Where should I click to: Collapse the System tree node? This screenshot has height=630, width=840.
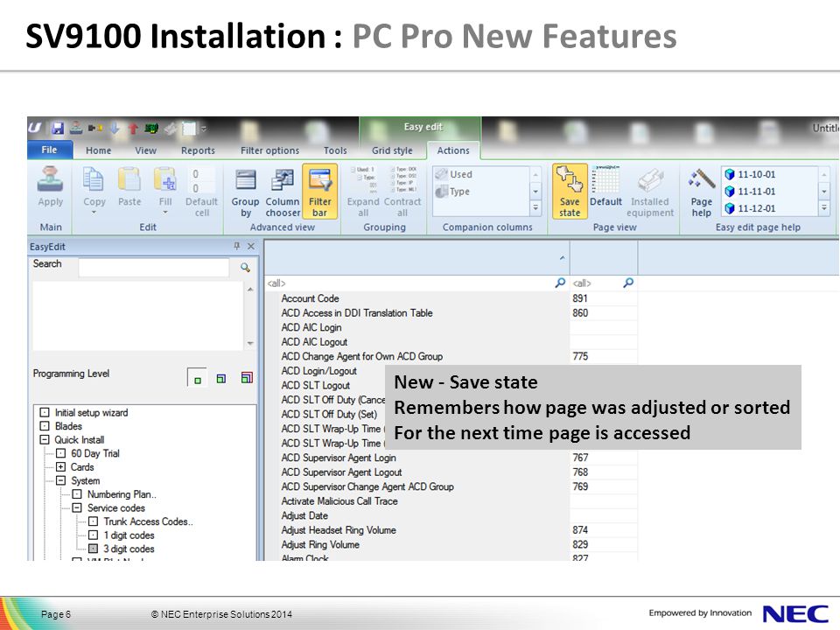pos(61,480)
